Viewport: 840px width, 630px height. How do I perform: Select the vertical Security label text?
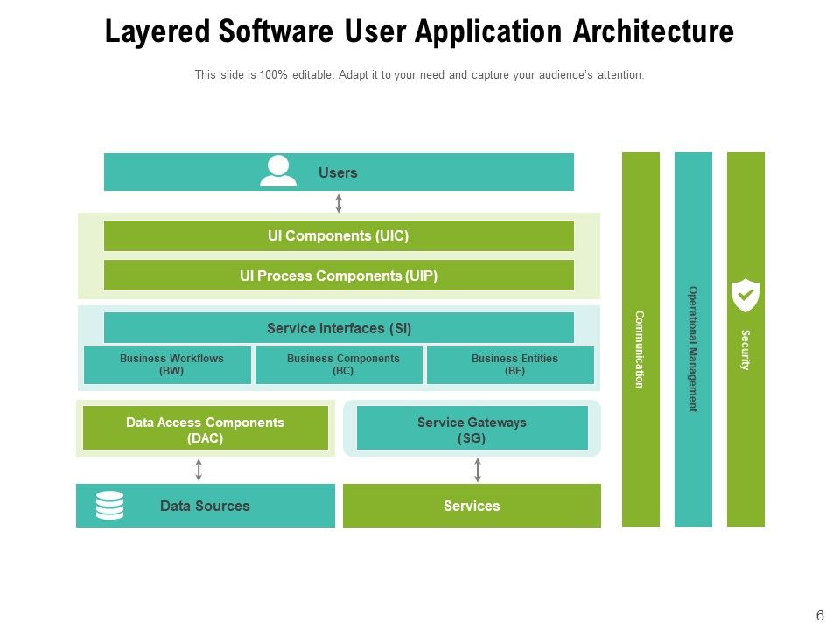pyautogui.click(x=745, y=350)
